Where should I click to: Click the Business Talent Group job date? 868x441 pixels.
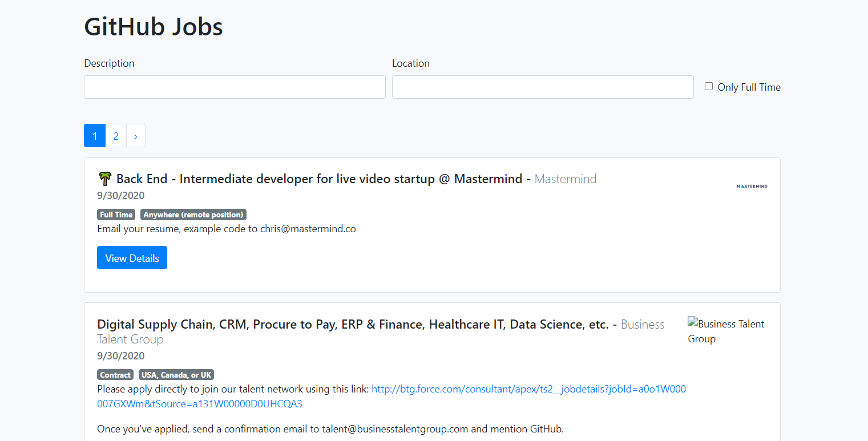click(121, 356)
